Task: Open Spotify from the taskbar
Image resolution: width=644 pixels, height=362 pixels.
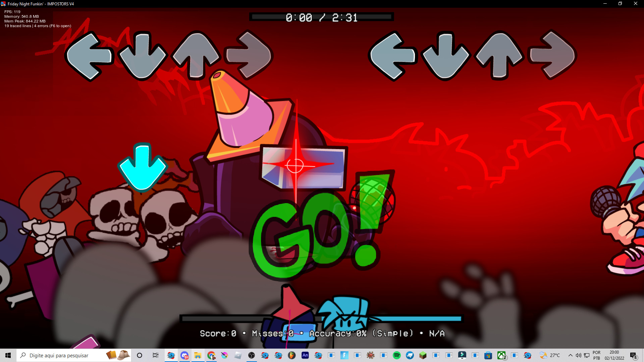Action: pos(397,355)
